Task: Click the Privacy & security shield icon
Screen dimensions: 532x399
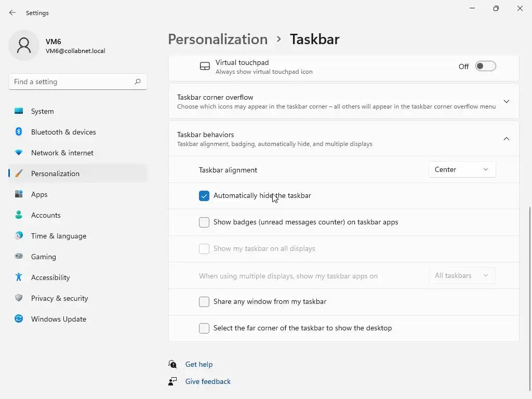Action: point(19,298)
